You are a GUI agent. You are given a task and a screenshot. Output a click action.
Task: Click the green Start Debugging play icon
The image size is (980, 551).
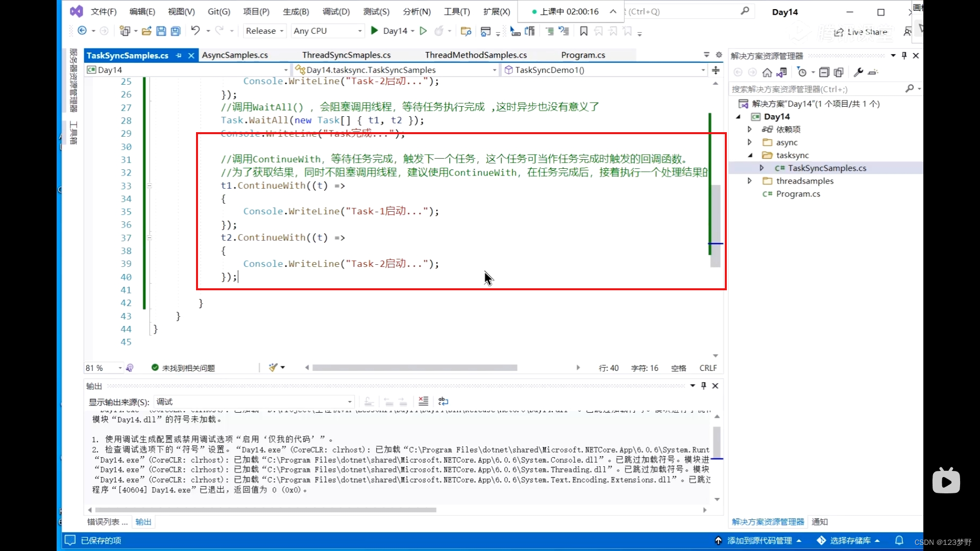[x=374, y=31]
